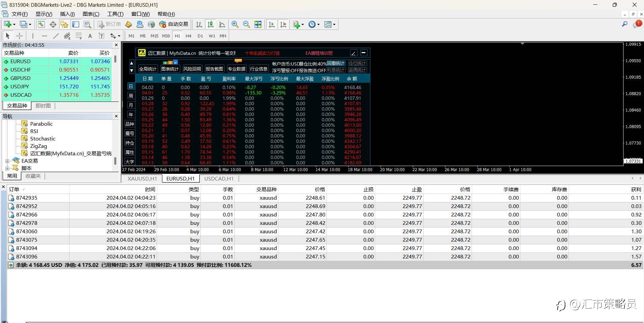Click the zoom out magnifier icon
This screenshot has height=323, width=644.
(246, 24)
